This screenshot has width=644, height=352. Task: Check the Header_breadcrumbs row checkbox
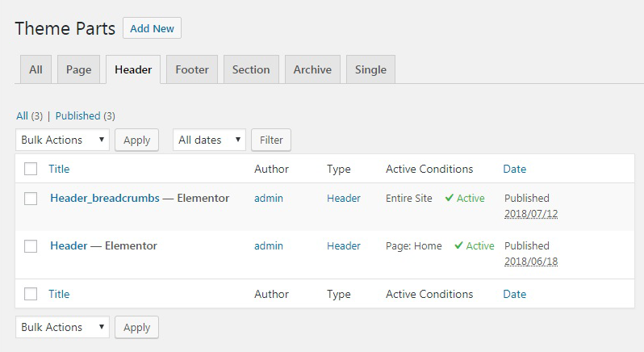(31, 199)
